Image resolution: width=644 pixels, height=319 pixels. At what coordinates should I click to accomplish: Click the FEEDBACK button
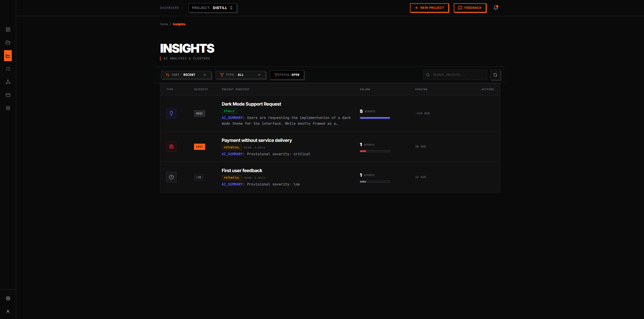(x=470, y=8)
